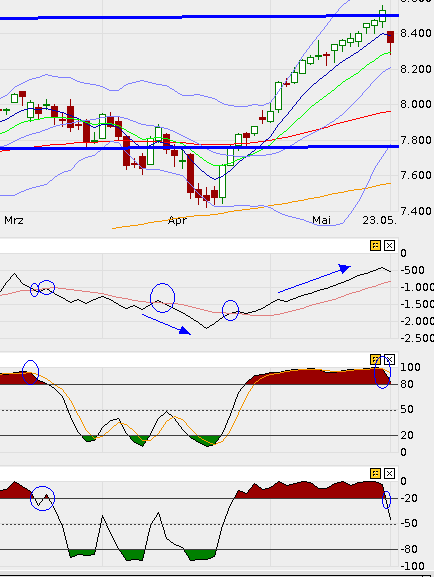Click the 20 oversold level label
Image resolution: width=434 pixels, height=577 pixels.
point(407,435)
